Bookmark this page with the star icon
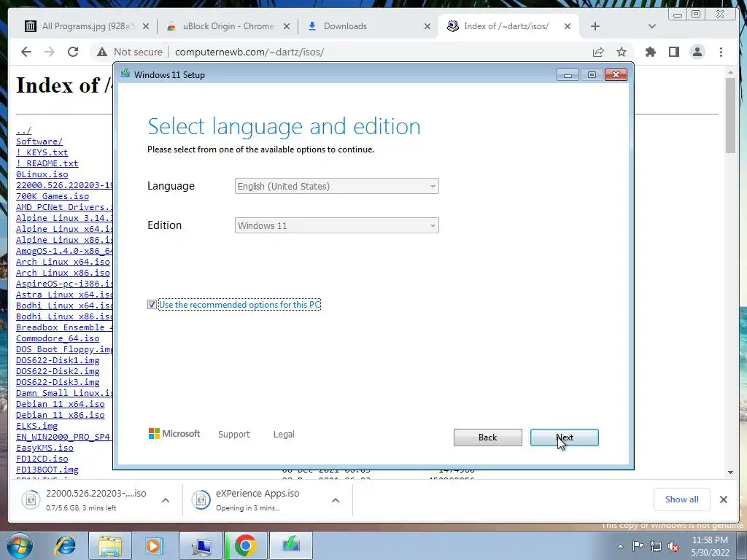The height and width of the screenshot is (560, 747). coord(622,52)
